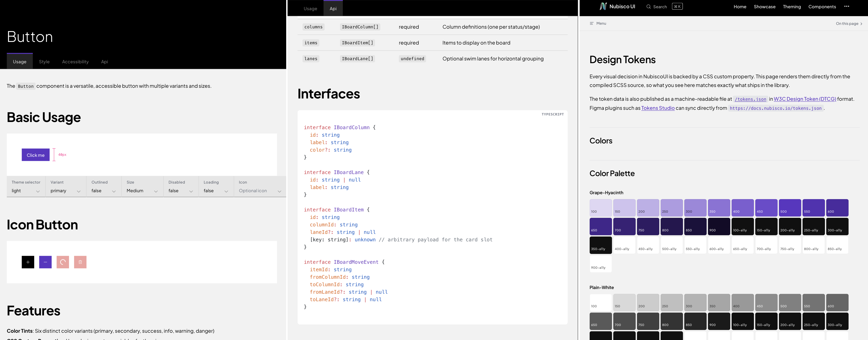Go to Home in top navigation
Screen dimensions: 868x340
pyautogui.click(x=740, y=7)
